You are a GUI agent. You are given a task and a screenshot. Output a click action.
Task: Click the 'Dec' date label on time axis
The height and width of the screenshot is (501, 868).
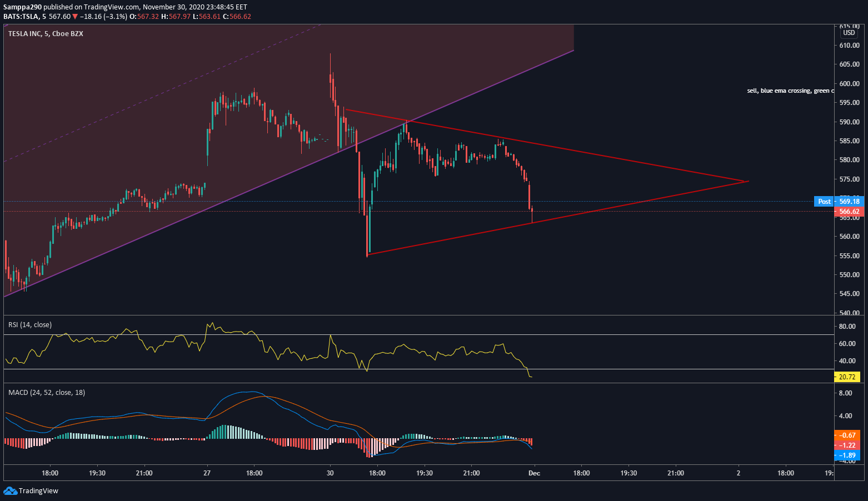click(534, 473)
